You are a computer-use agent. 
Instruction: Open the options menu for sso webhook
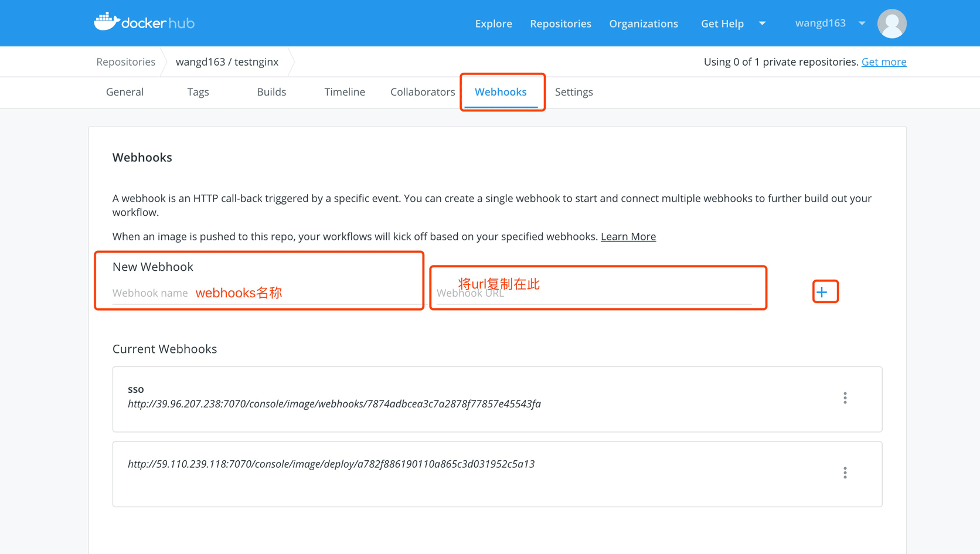pyautogui.click(x=845, y=398)
